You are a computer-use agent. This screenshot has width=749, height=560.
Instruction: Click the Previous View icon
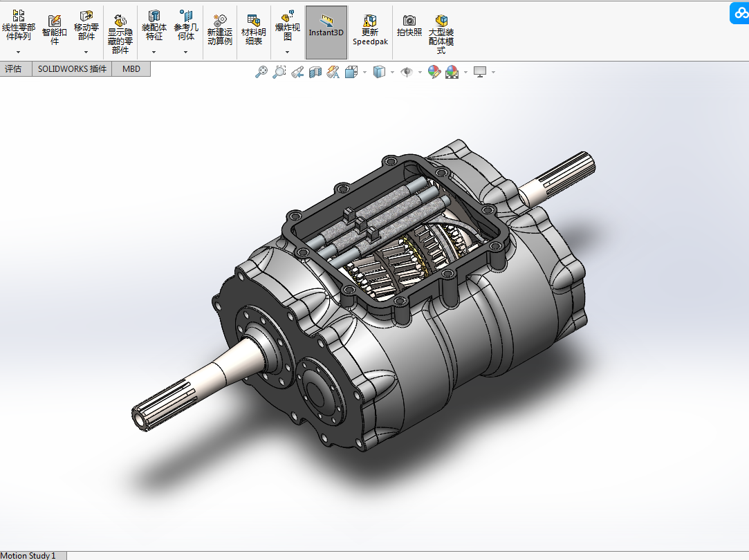pyautogui.click(x=297, y=72)
